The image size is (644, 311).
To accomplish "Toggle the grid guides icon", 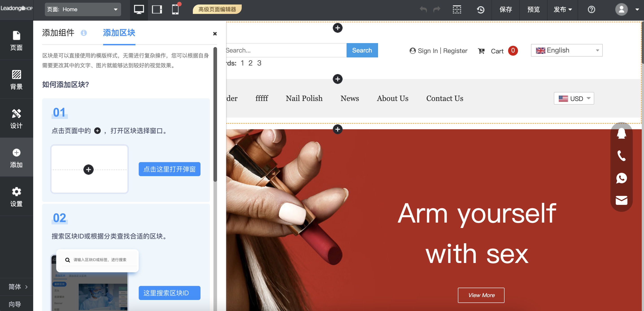I will [457, 9].
